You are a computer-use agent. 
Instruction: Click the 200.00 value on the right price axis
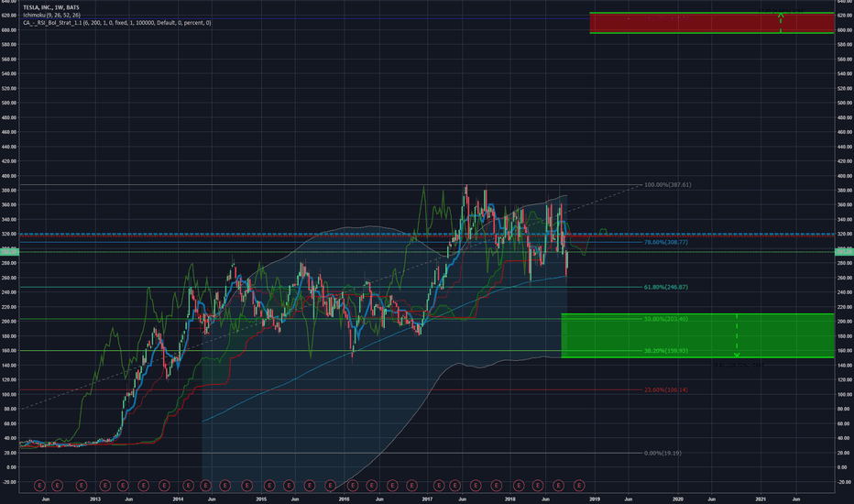pos(845,322)
